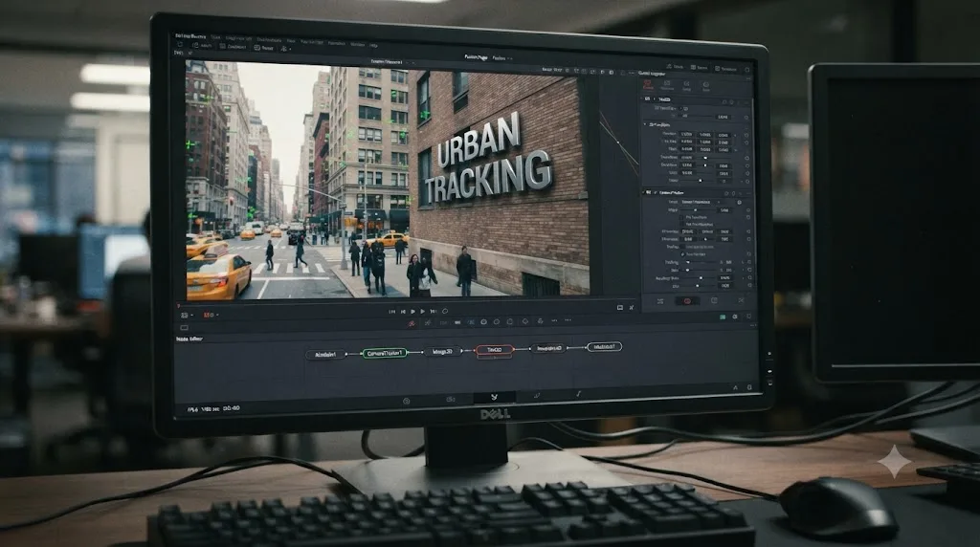Click the first field in the three-column value grid
Image resolution: width=980 pixels, height=547 pixels.
pyautogui.click(x=686, y=134)
